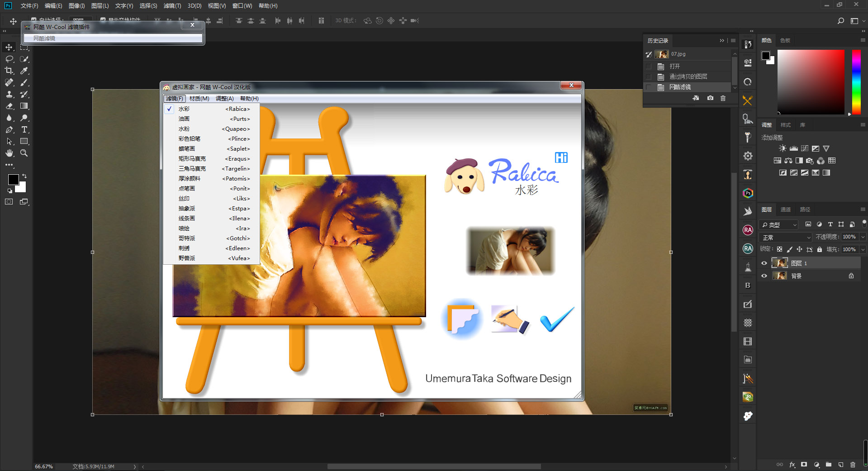This screenshot has width=868, height=471.
Task: Open the blend mode dropdown showing 正常
Action: pyautogui.click(x=786, y=237)
